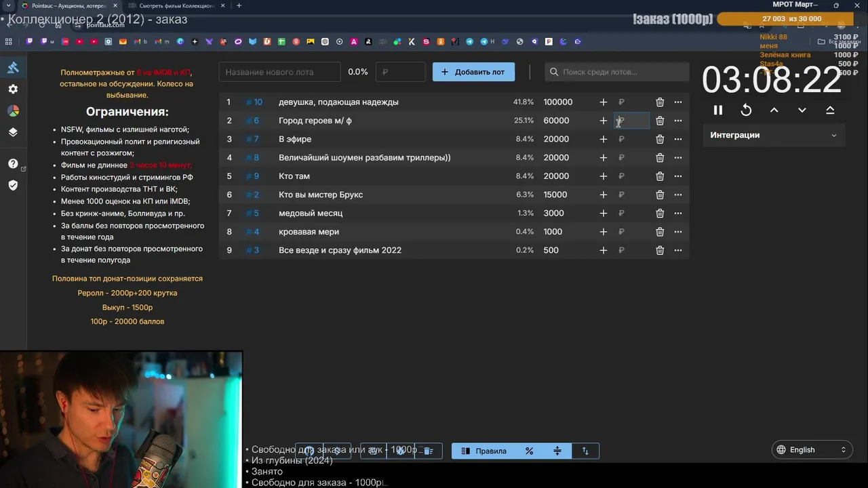Viewport: 868px width, 488px height.
Task: Focus the new lot ₽ amount field
Action: (x=401, y=72)
